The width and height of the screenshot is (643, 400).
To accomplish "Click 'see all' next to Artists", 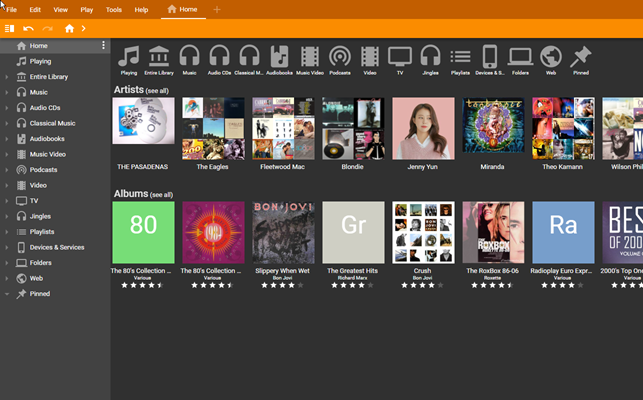I will (158, 91).
